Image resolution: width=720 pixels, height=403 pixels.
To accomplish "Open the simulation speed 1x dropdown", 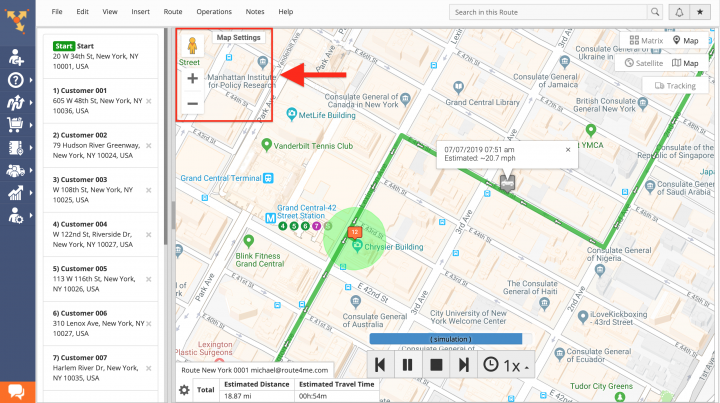I will [506, 365].
